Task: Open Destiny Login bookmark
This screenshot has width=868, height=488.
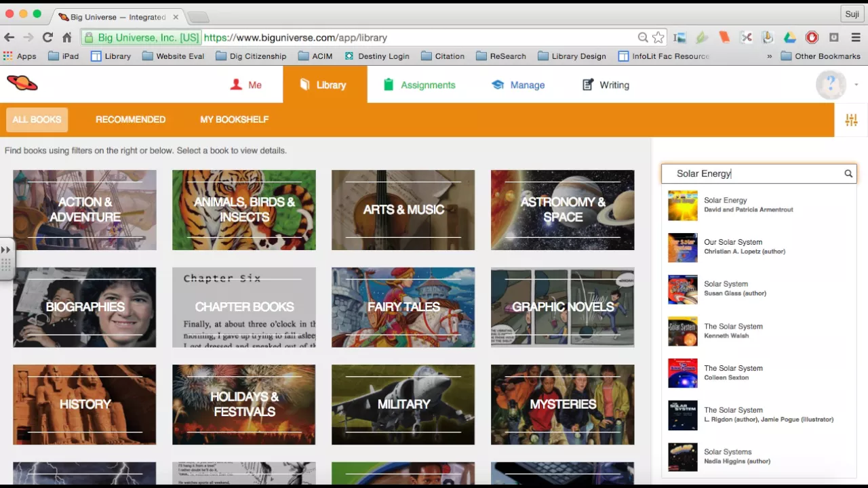Action: point(376,56)
